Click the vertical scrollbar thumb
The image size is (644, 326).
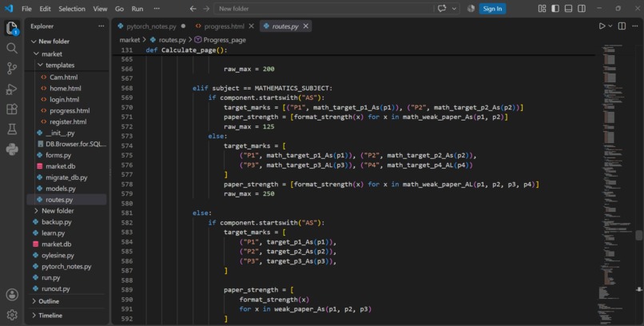(638, 235)
